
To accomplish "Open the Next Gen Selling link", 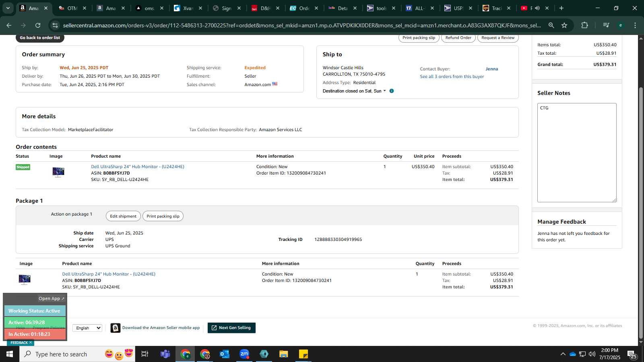I will point(231,328).
